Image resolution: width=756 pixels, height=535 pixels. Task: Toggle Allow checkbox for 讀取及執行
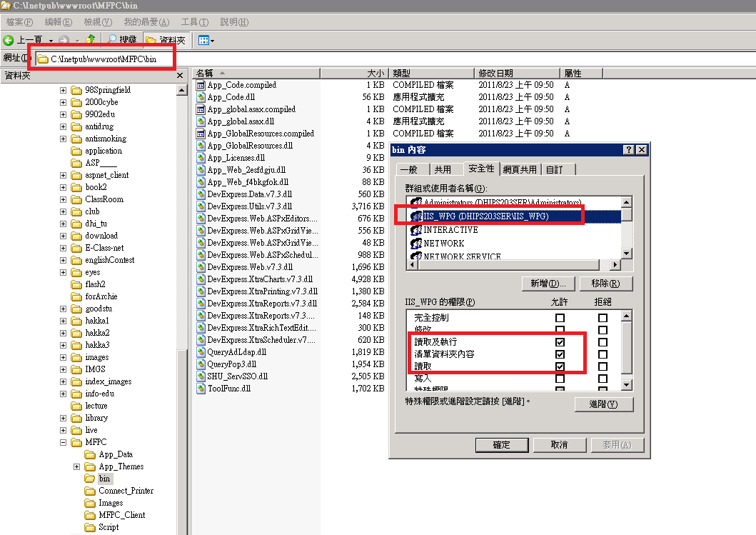click(x=560, y=342)
